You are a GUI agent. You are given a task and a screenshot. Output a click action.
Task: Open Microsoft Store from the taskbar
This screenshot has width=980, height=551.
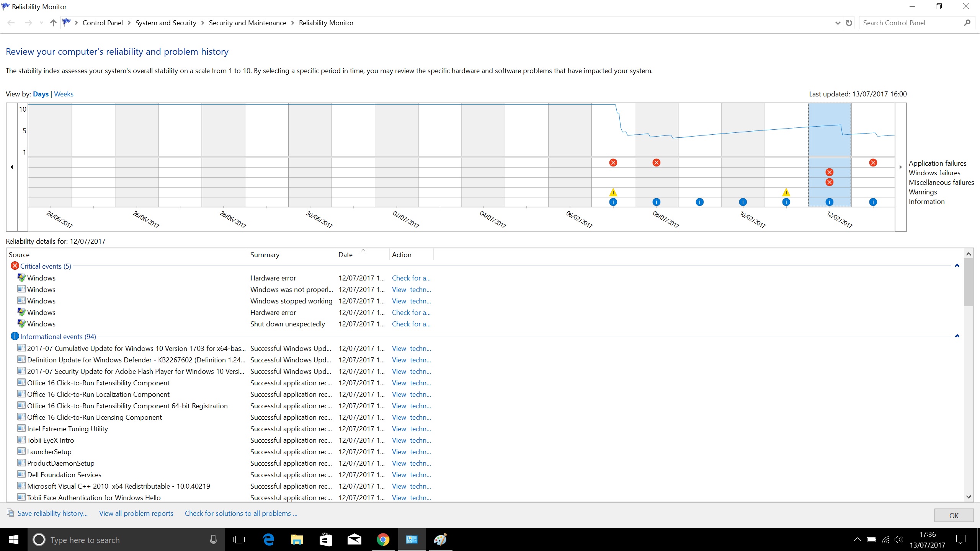325,540
